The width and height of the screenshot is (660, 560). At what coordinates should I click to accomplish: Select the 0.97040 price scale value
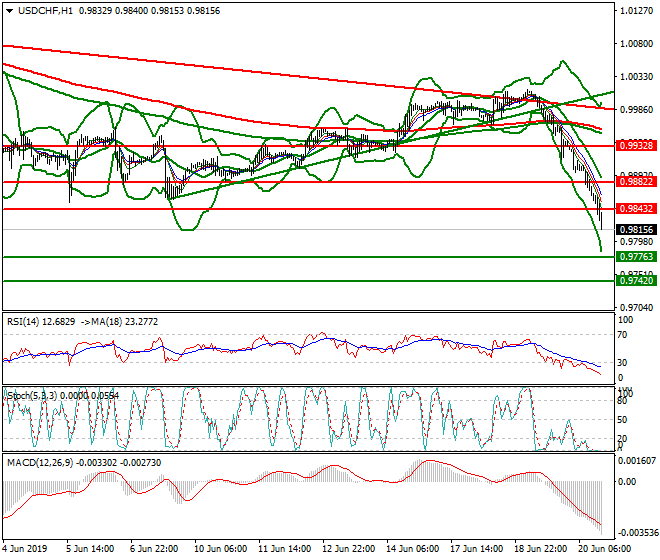(x=637, y=308)
